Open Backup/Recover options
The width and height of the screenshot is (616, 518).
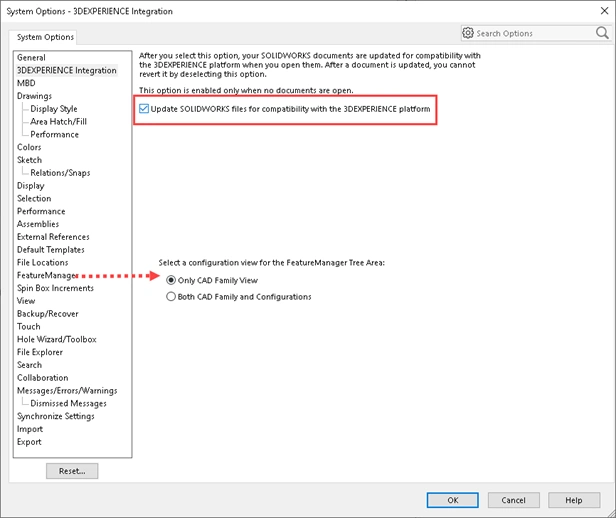click(48, 314)
